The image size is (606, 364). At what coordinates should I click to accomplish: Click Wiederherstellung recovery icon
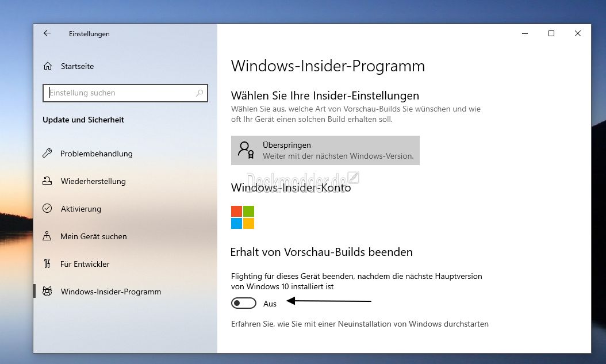pyautogui.click(x=47, y=181)
